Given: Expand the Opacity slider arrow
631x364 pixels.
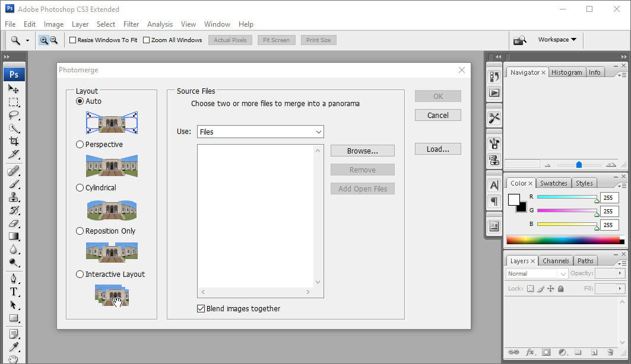Looking at the screenshot, I should (x=620, y=273).
